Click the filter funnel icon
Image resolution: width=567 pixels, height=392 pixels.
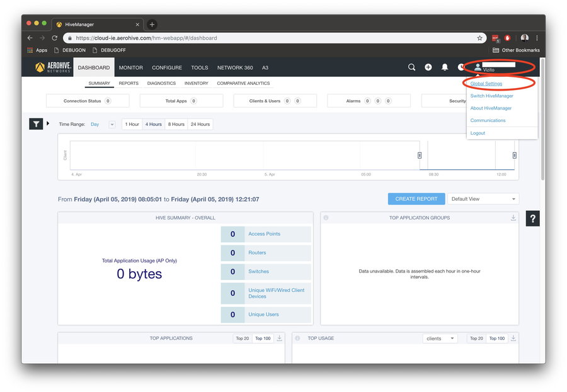pyautogui.click(x=37, y=124)
